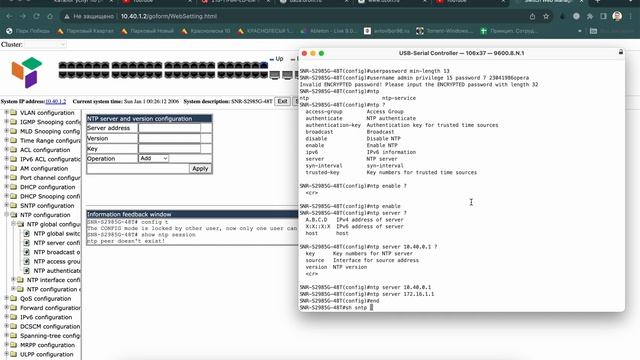Image resolution: width=640 pixels, height=360 pixels.
Task: Open the System IP address link 10.40.1.2
Action: (x=56, y=101)
